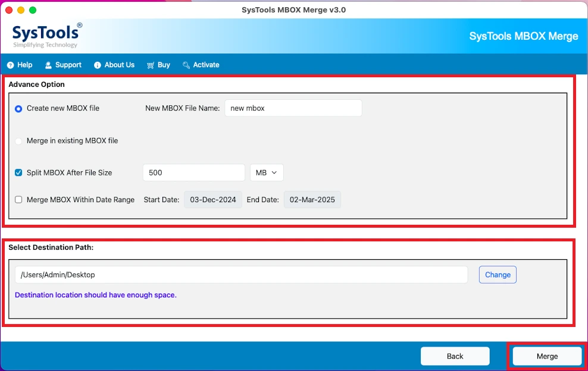Open the Buy menu item
Screen dimensions: 588x371
pyautogui.click(x=159, y=65)
